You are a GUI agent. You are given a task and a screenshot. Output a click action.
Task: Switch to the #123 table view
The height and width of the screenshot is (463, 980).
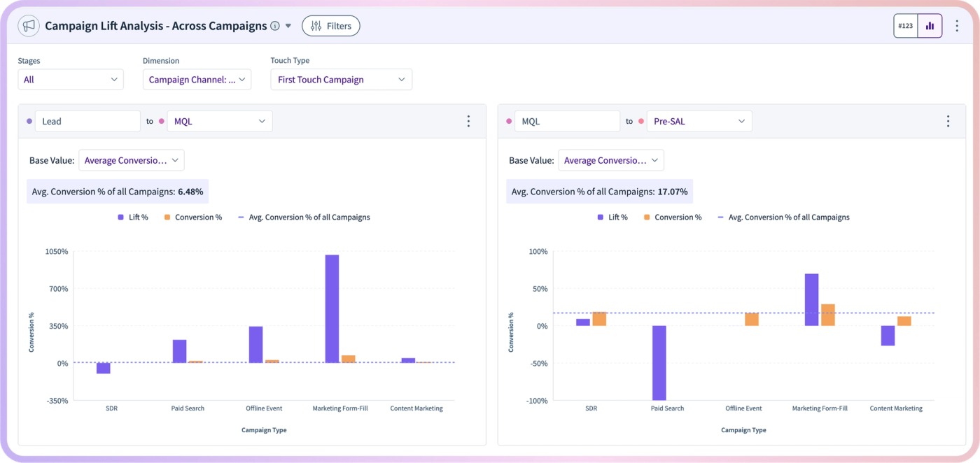coord(906,26)
